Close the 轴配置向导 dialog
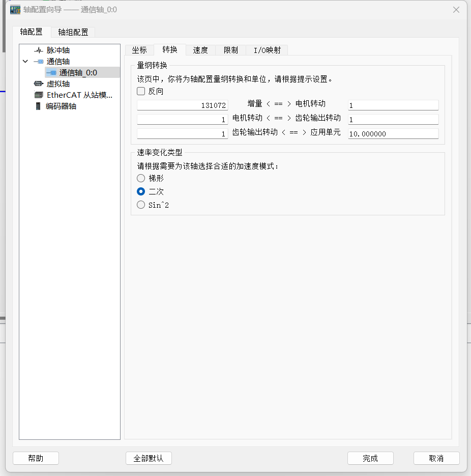The image size is (471, 476). 456,10
